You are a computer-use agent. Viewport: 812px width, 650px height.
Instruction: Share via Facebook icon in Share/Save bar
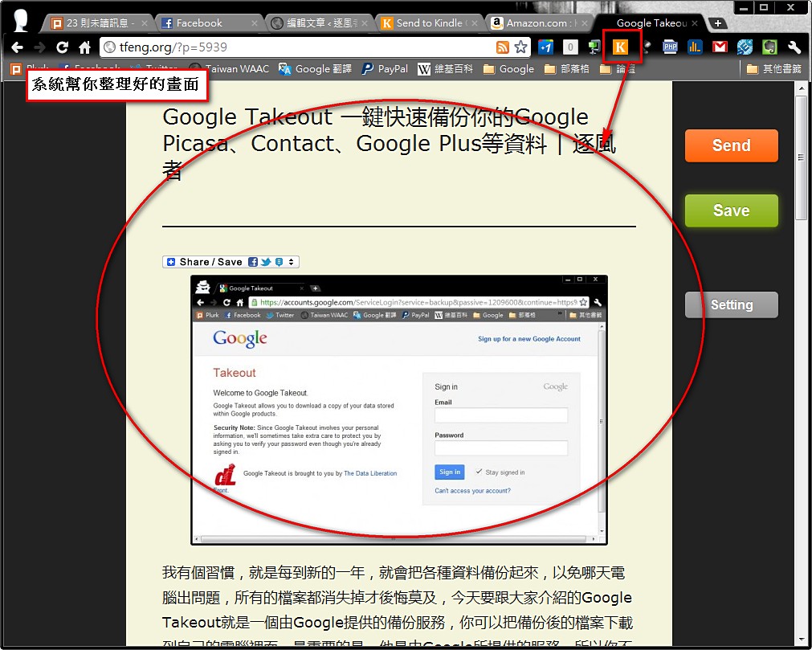pos(253,262)
